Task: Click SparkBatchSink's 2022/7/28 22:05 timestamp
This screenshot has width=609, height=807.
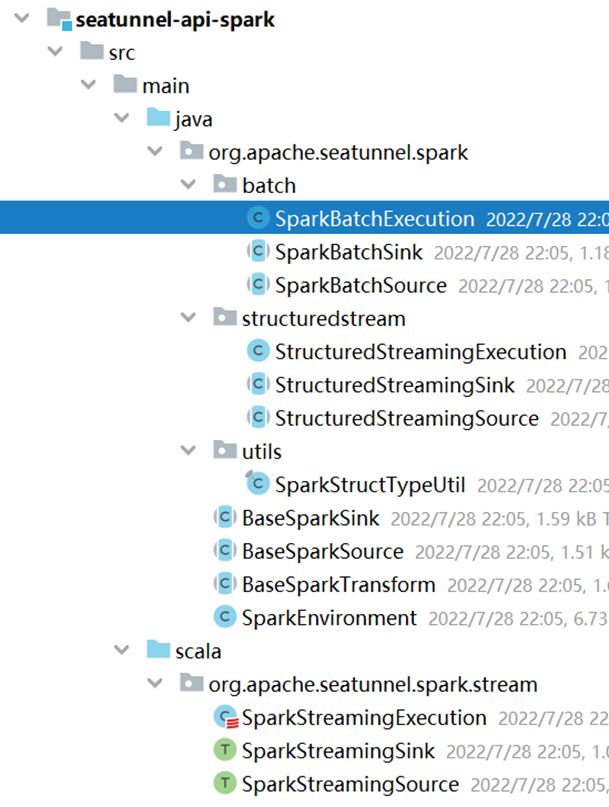Action: click(502, 254)
